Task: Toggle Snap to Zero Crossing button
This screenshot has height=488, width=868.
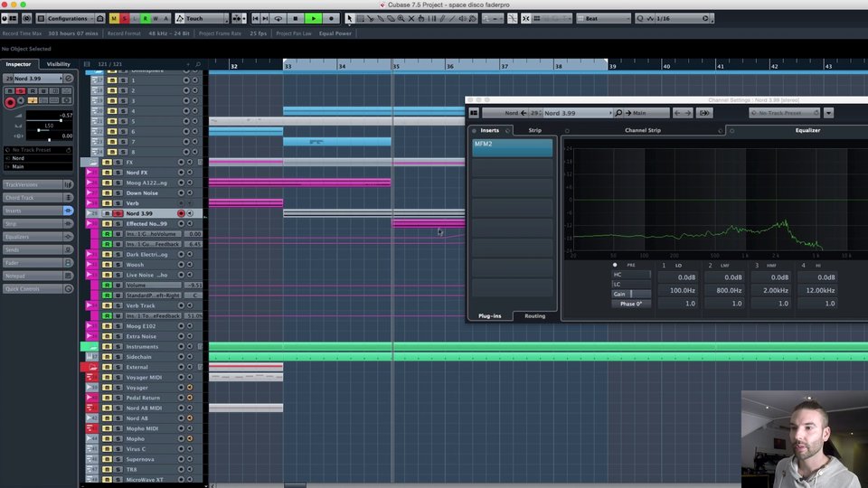Action: [513, 18]
